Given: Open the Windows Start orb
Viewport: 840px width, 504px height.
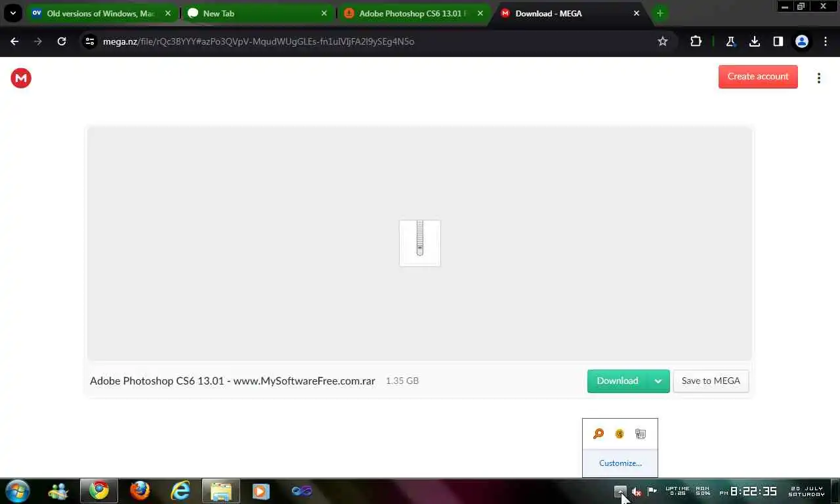Looking at the screenshot, I should [x=18, y=490].
